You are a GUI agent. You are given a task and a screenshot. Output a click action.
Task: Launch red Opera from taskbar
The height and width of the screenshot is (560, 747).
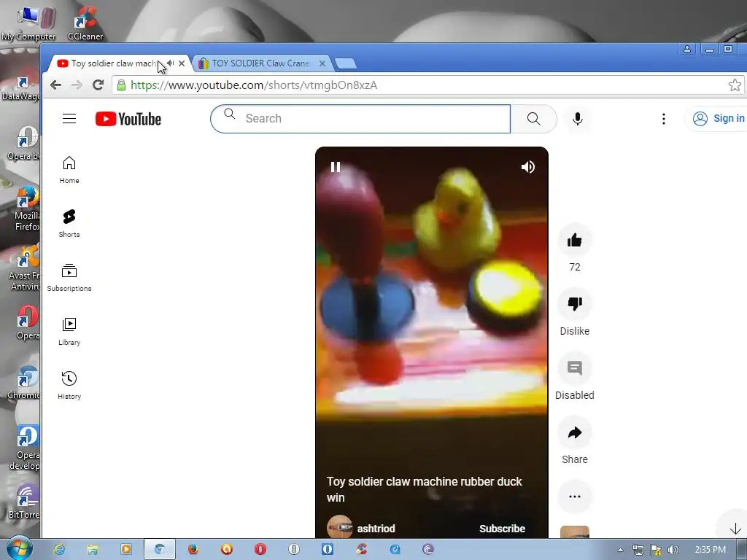click(x=260, y=550)
